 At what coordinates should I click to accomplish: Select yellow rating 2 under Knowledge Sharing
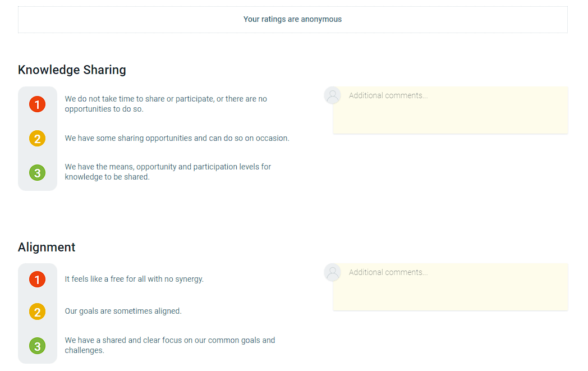(38, 139)
